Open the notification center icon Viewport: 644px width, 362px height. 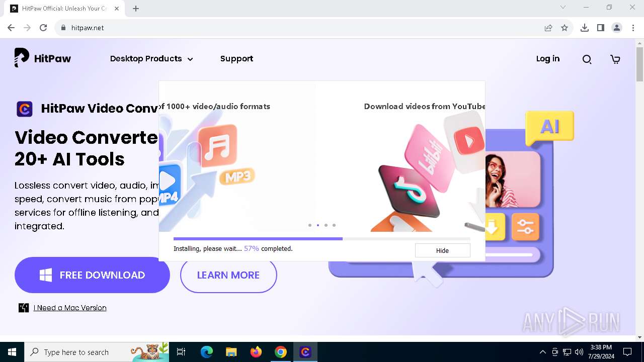pyautogui.click(x=627, y=352)
